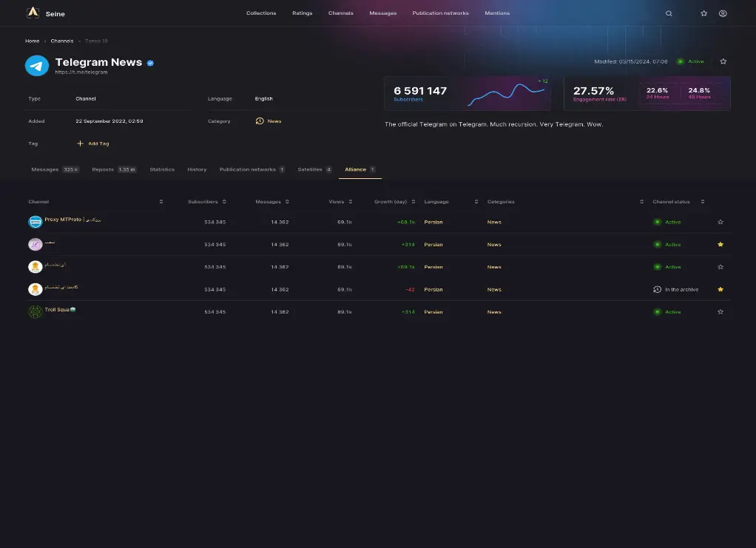
Task: Open Collections in the top navigation
Action: pos(261,13)
